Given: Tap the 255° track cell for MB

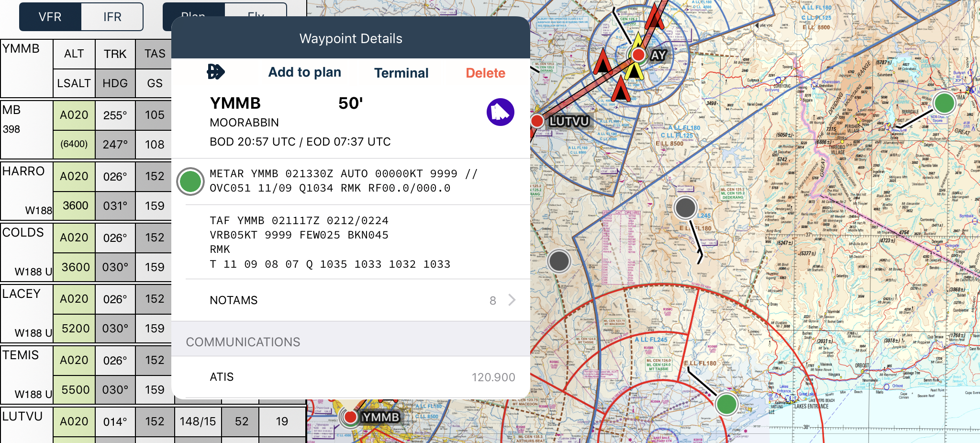Looking at the screenshot, I should click(115, 115).
